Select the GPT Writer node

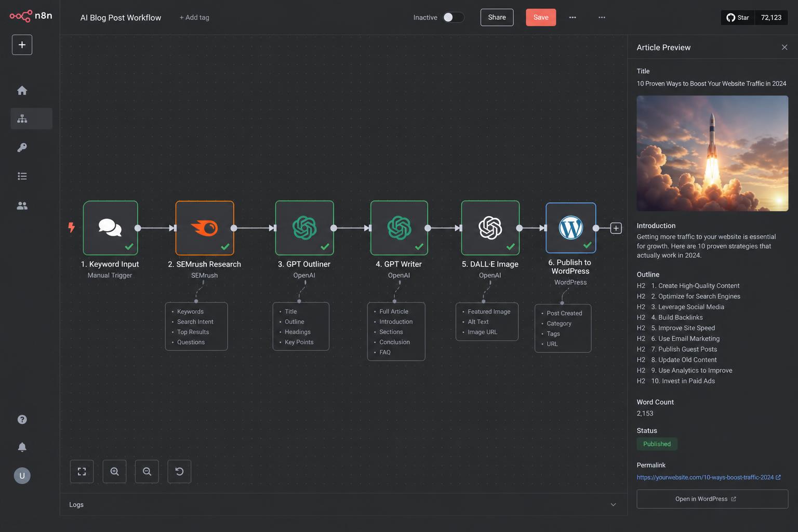pyautogui.click(x=399, y=228)
